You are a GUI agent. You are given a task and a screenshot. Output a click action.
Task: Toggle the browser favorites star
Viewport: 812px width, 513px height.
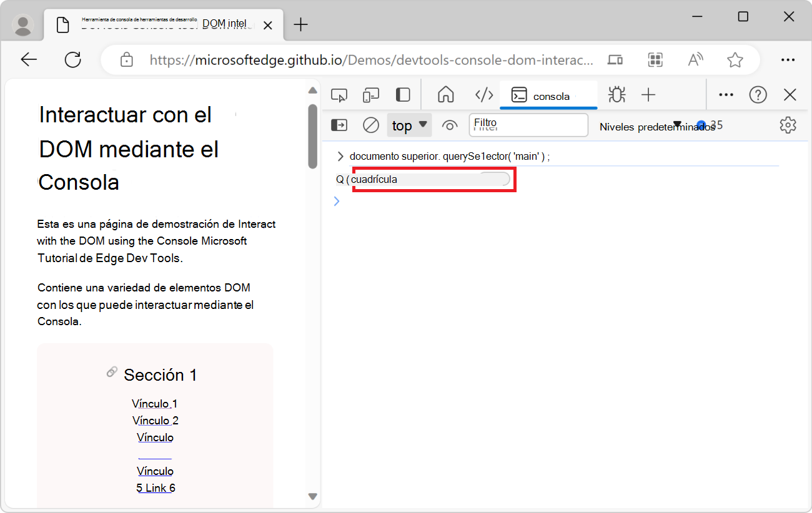tap(735, 59)
